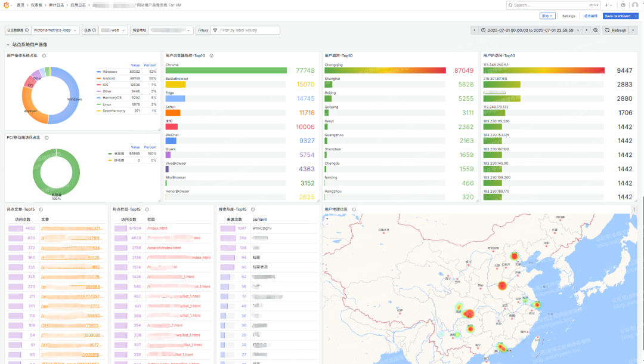
Task: Click the Save dashboard button
Action: [x=618, y=16]
